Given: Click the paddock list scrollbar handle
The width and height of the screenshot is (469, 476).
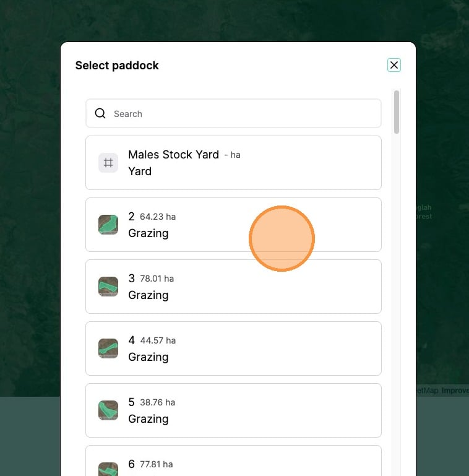Looking at the screenshot, I should pos(397,111).
